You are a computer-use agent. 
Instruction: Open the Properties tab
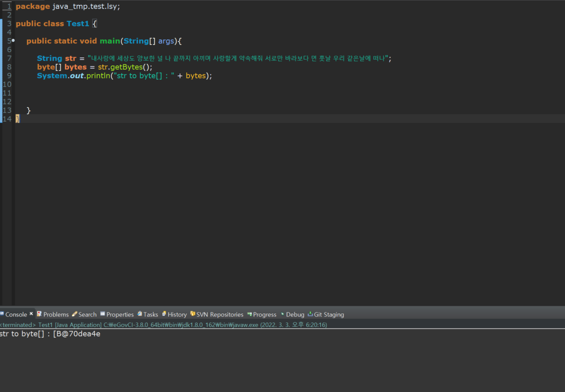click(116, 314)
